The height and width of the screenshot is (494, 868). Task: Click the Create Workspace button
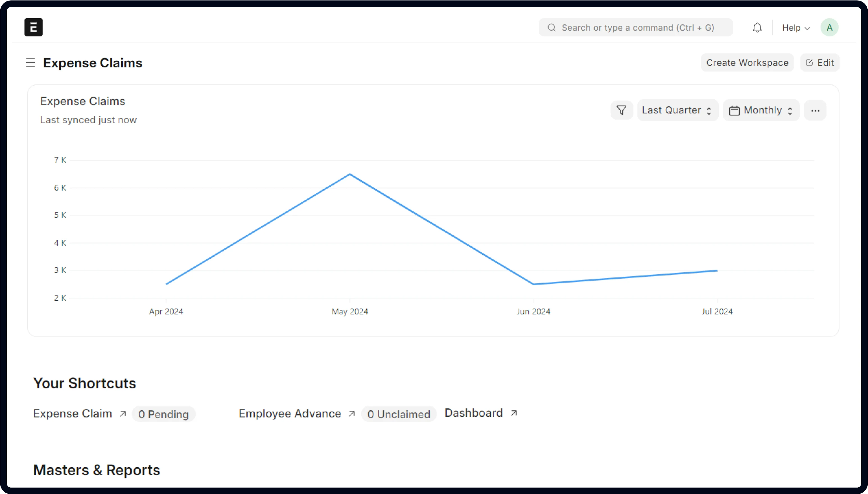(x=747, y=63)
